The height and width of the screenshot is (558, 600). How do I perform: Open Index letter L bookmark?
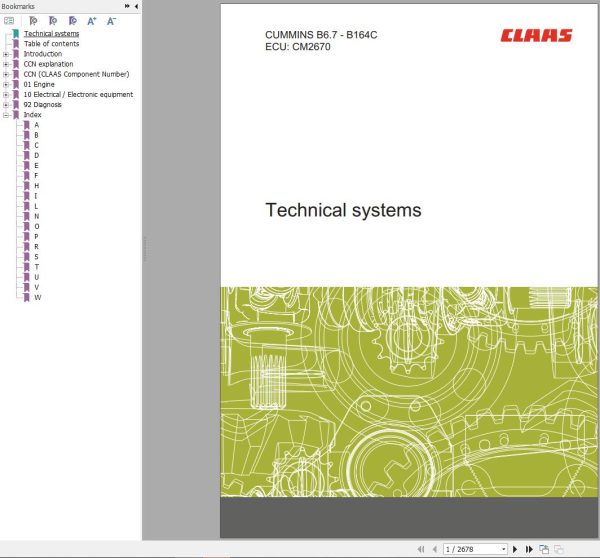(x=36, y=206)
